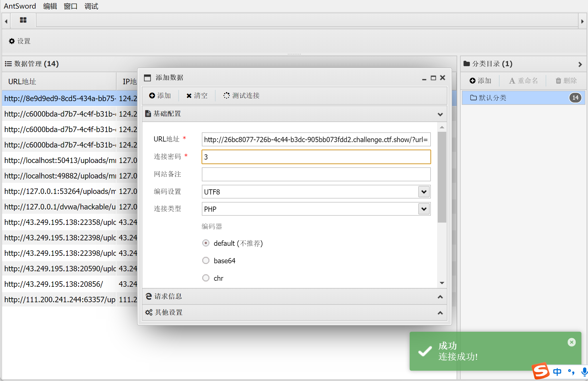
Task: Close the green success notification
Action: pyautogui.click(x=571, y=342)
